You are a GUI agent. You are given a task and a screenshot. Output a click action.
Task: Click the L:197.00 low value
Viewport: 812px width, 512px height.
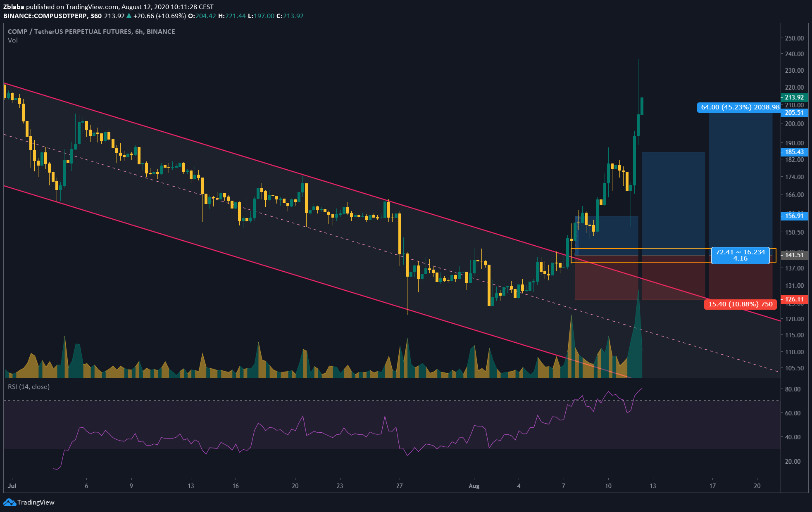coord(261,16)
